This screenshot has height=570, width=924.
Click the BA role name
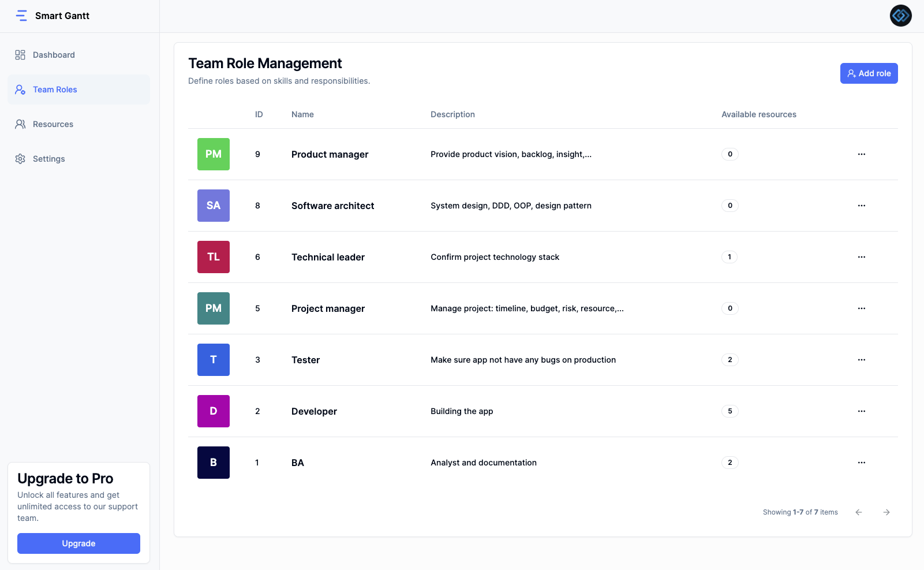(x=298, y=463)
